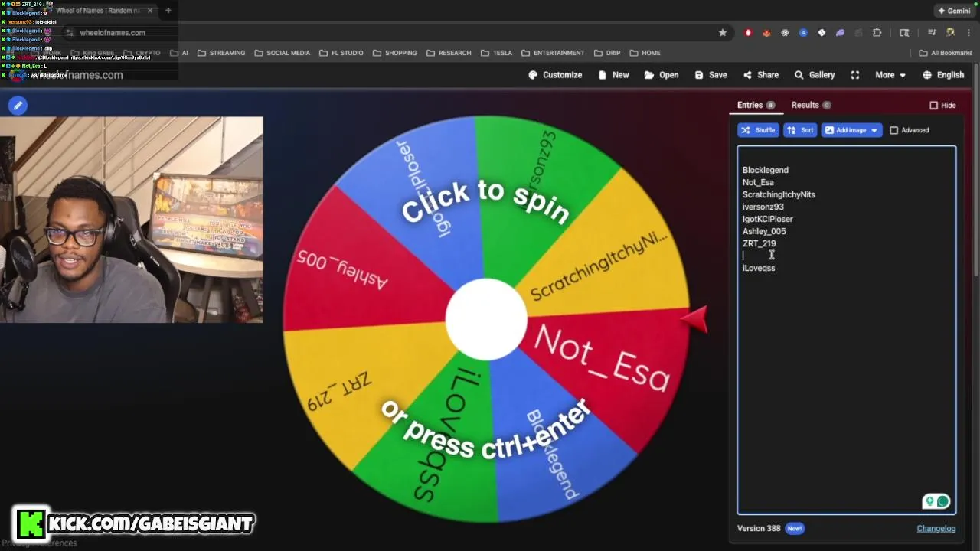Image resolution: width=980 pixels, height=551 pixels.
Task: Click the blue pencil edit icon
Action: tap(18, 106)
